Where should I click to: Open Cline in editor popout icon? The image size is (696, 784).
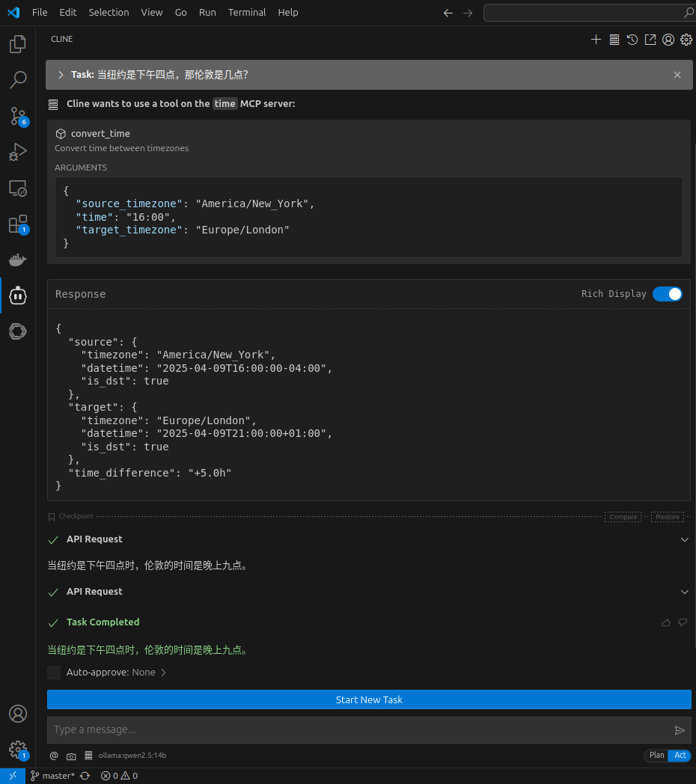pos(650,40)
